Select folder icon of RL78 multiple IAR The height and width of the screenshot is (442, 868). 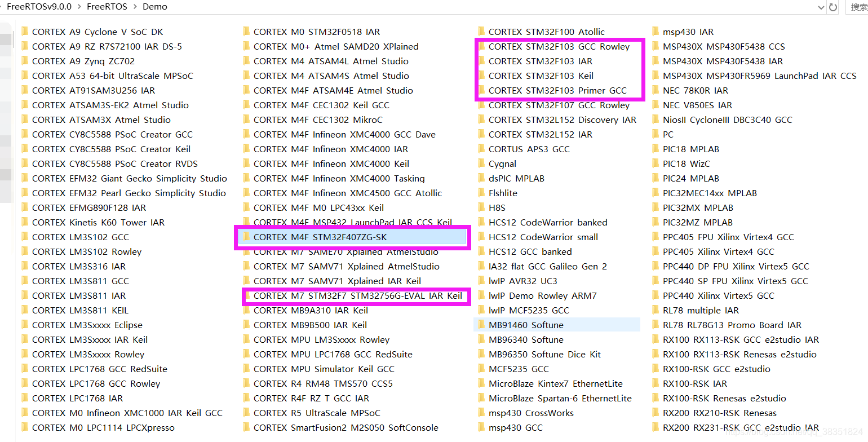point(656,310)
